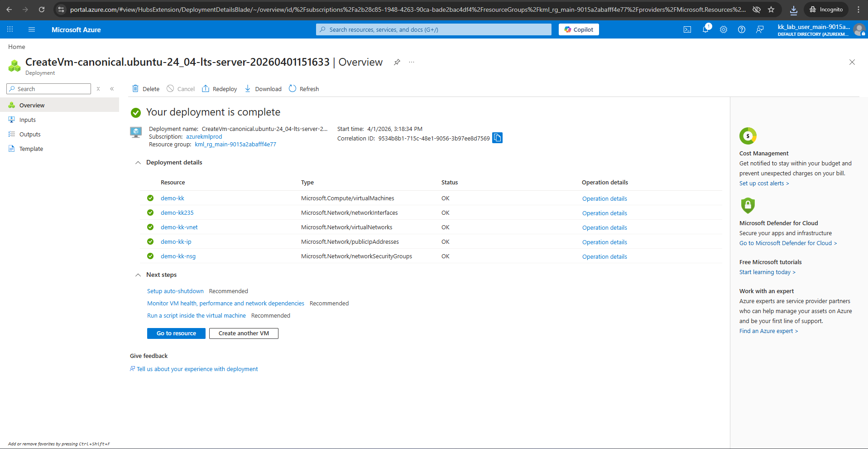Open the more options ellipsis by title

[412, 62]
